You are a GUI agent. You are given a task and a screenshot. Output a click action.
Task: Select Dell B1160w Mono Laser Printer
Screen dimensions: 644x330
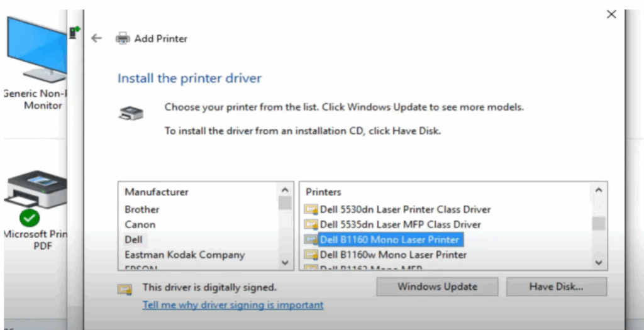pyautogui.click(x=394, y=255)
